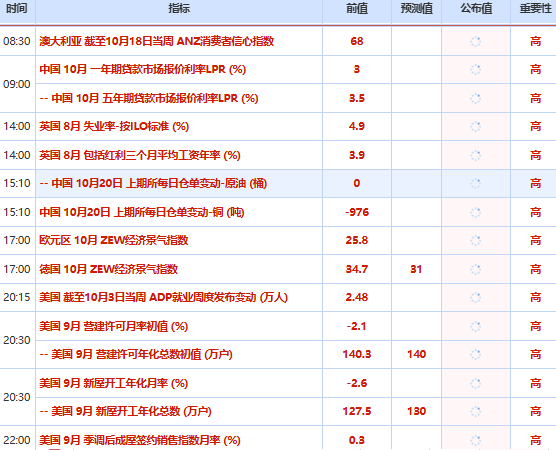Click loading spinner in 营建许可月率初值 row

tap(476, 327)
